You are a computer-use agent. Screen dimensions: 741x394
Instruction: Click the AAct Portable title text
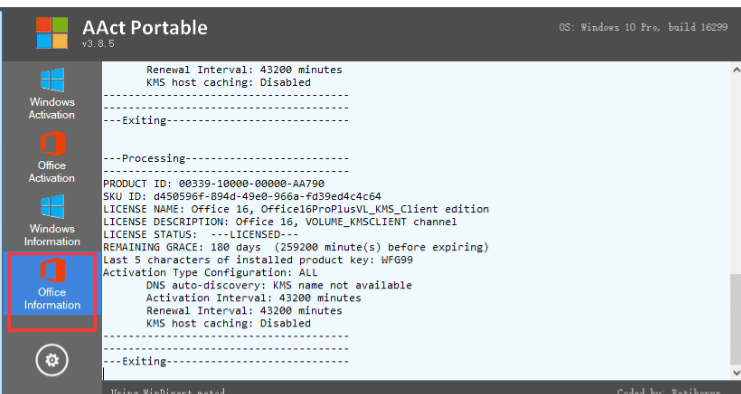click(145, 27)
